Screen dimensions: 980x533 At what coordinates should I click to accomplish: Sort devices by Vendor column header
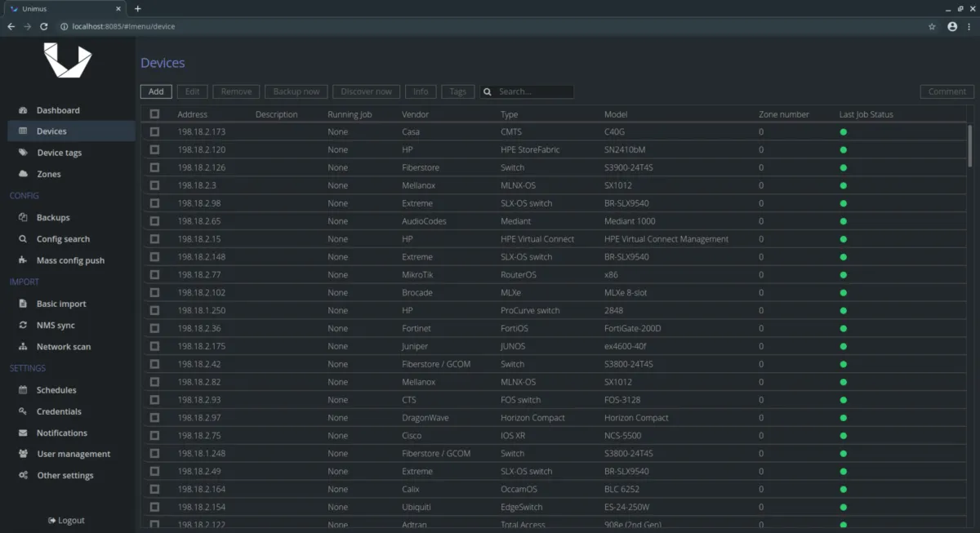(415, 114)
